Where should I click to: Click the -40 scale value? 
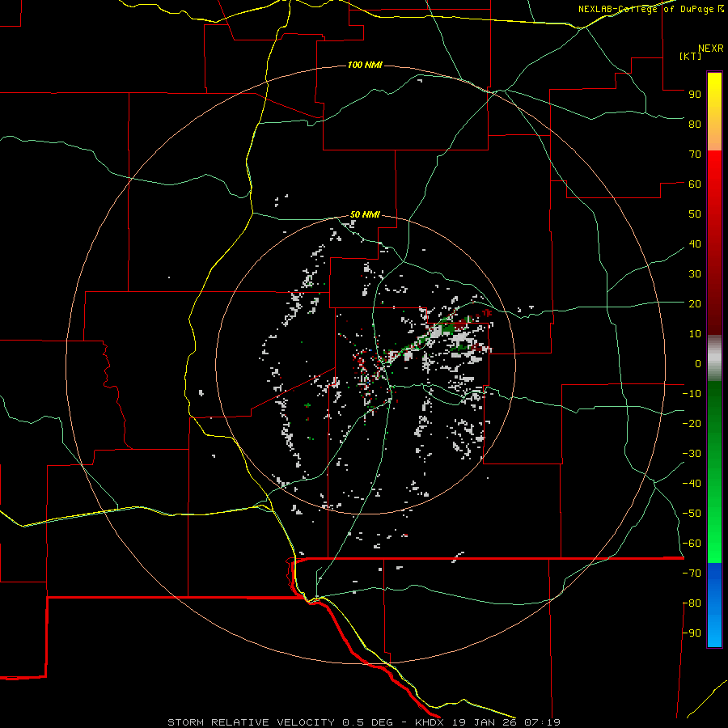coord(692,484)
